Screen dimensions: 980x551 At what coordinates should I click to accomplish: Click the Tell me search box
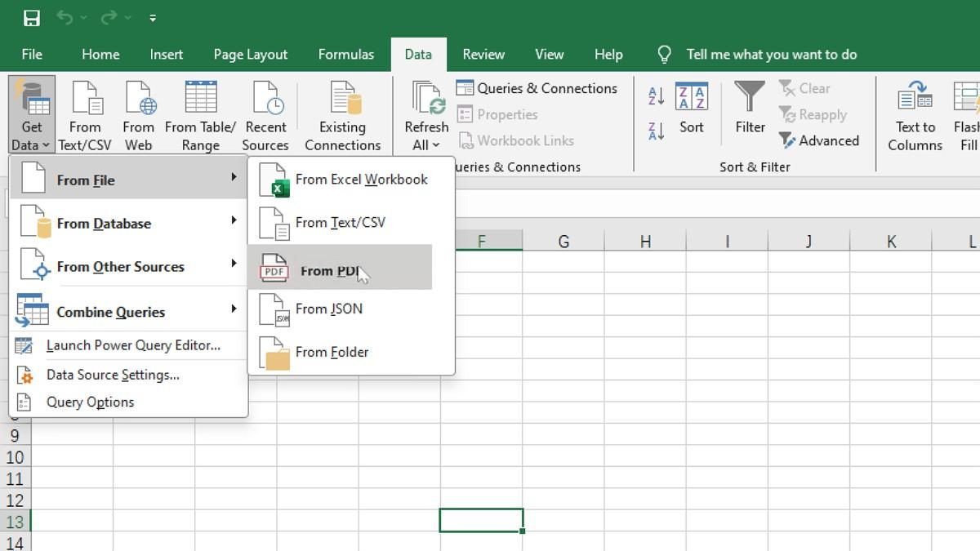[x=772, y=54]
